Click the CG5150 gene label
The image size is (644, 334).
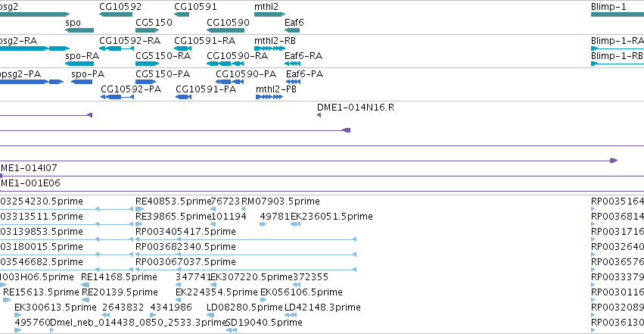[154, 23]
